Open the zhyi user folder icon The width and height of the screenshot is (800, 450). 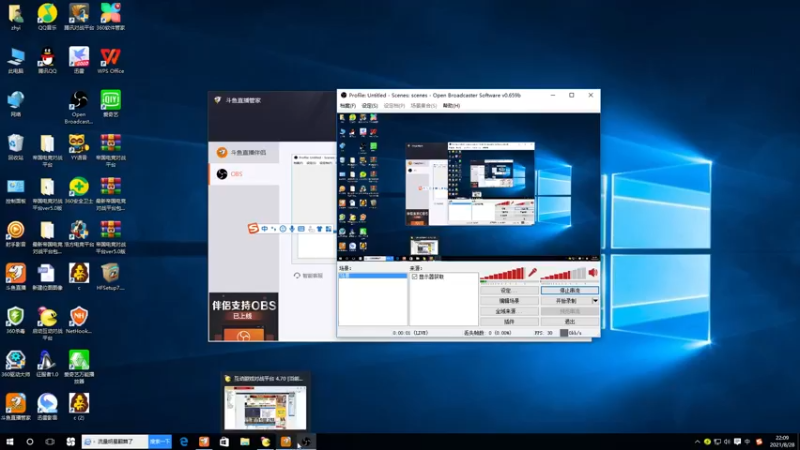[15, 17]
